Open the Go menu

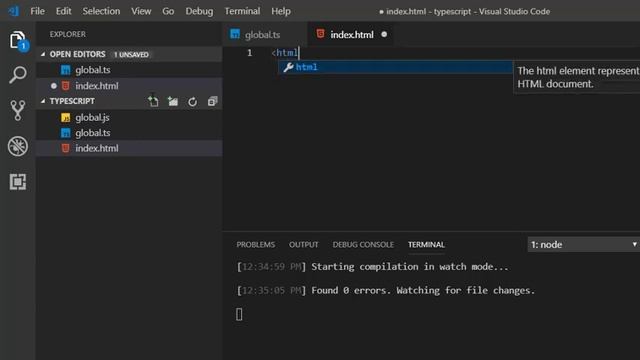[x=168, y=11]
